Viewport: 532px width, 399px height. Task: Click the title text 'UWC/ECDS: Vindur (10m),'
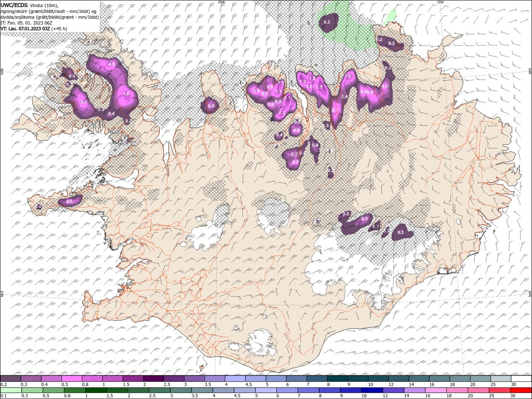pos(30,5)
